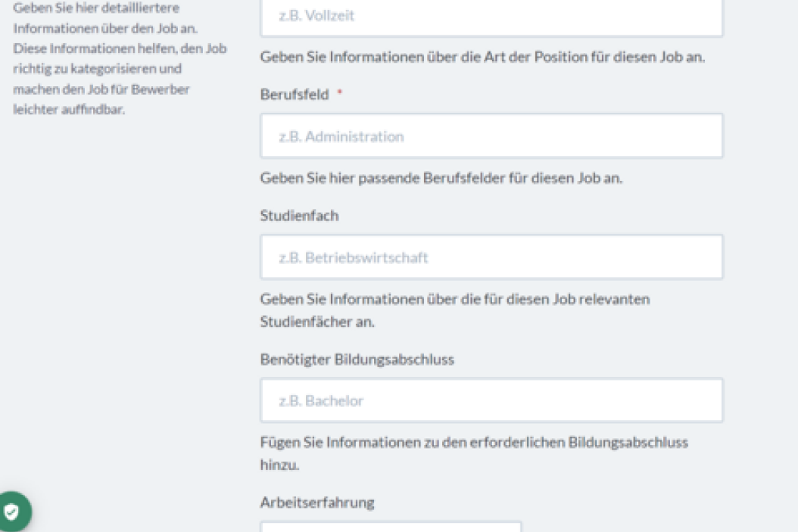Screen dimensions: 798x532
Task: Click the Arbeitserfahrung label
Action: pos(317,502)
